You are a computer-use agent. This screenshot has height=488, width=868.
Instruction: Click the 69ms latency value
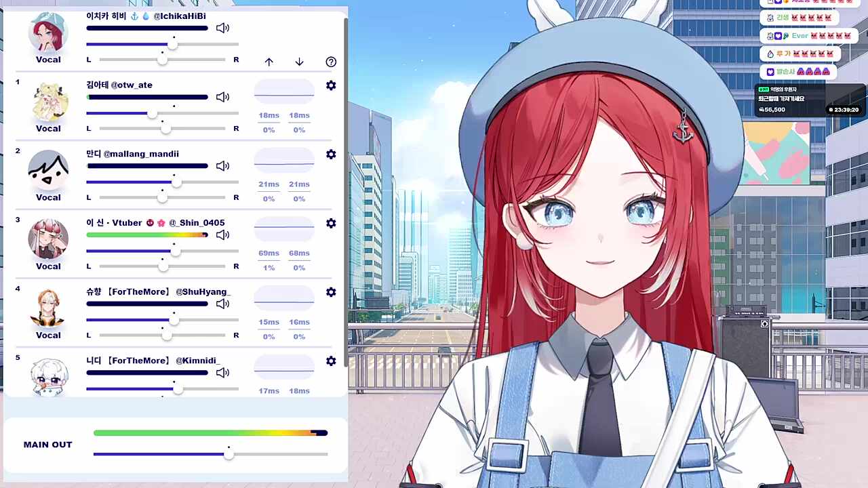[269, 253]
